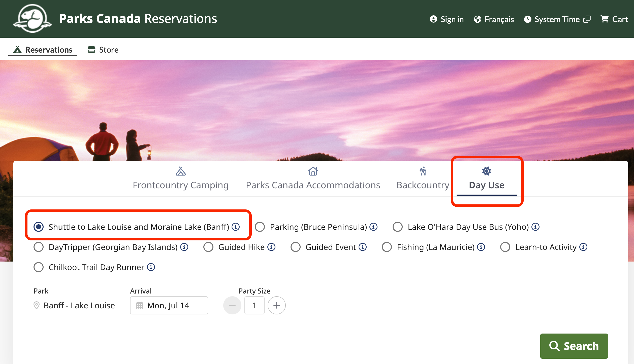Select Fishing (La Mauricie) radio option
Screen dimensions: 634x364
(x=387, y=247)
